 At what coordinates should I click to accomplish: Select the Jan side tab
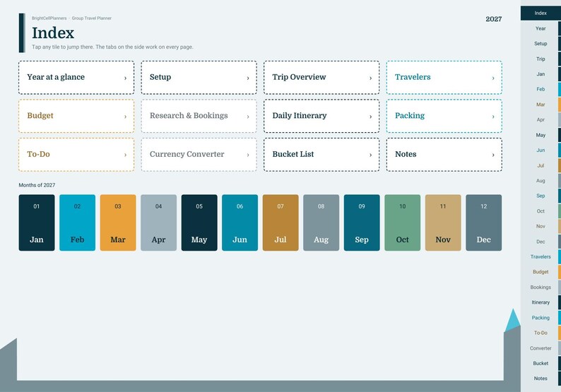(541, 74)
